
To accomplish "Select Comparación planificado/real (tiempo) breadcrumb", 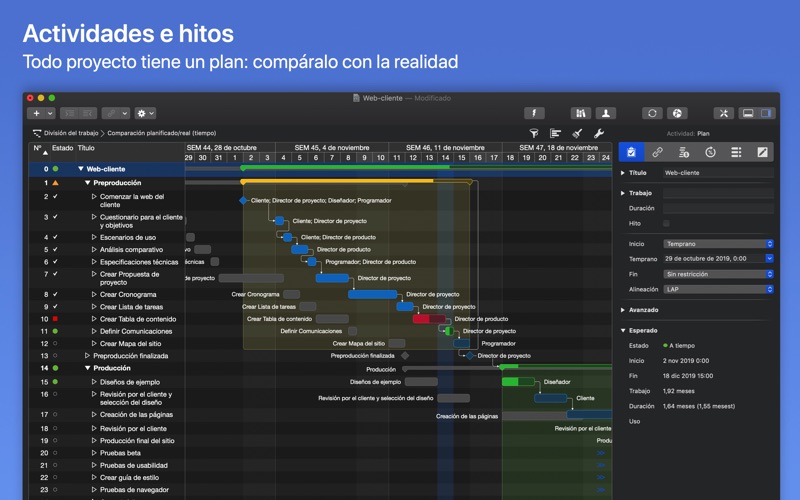I will click(x=162, y=133).
